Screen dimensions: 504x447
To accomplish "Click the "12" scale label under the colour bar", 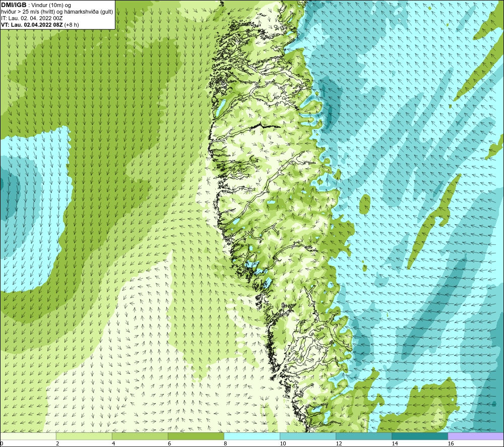I will (x=339, y=444).
